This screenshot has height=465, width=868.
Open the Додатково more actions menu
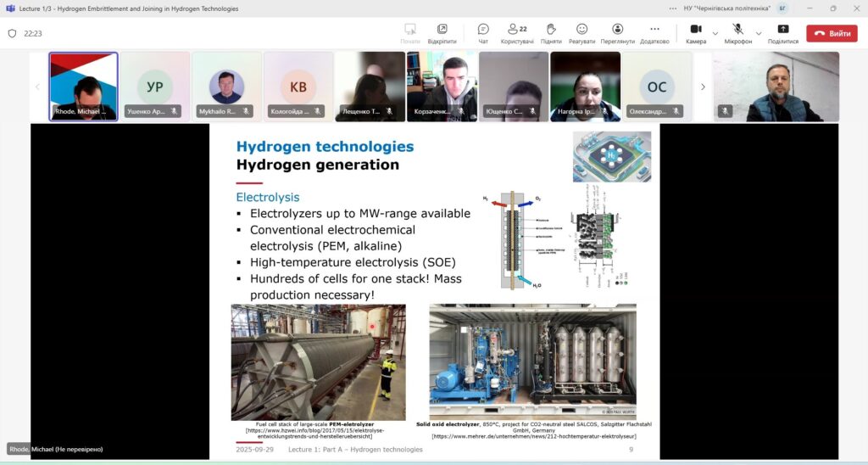654,33
